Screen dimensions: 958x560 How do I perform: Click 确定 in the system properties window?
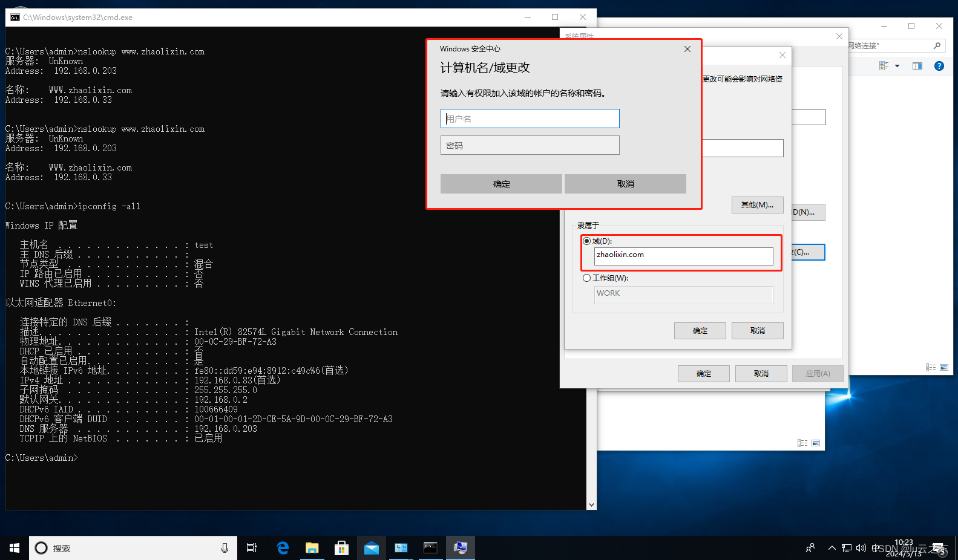click(x=704, y=374)
